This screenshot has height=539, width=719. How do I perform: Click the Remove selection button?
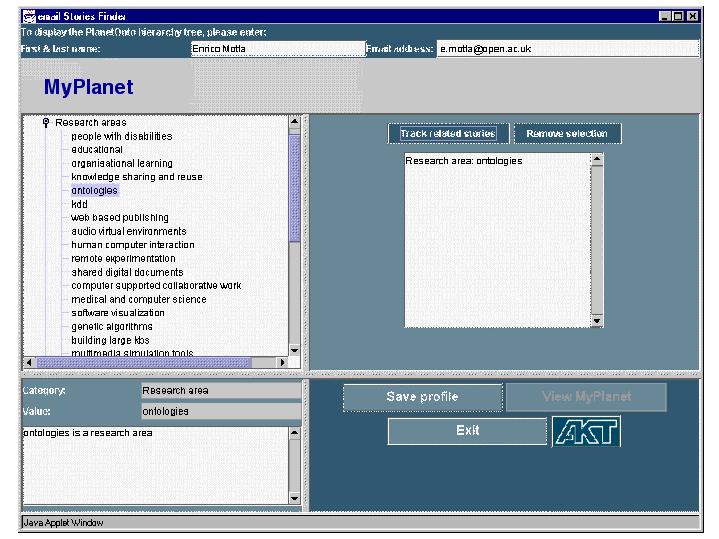coord(567,133)
